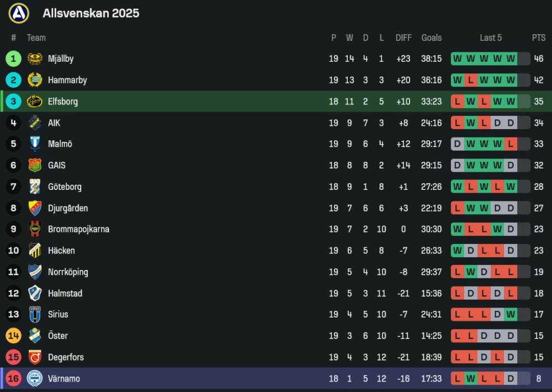Sort table by the PTS column
The width and height of the screenshot is (552, 392).
tap(538, 38)
